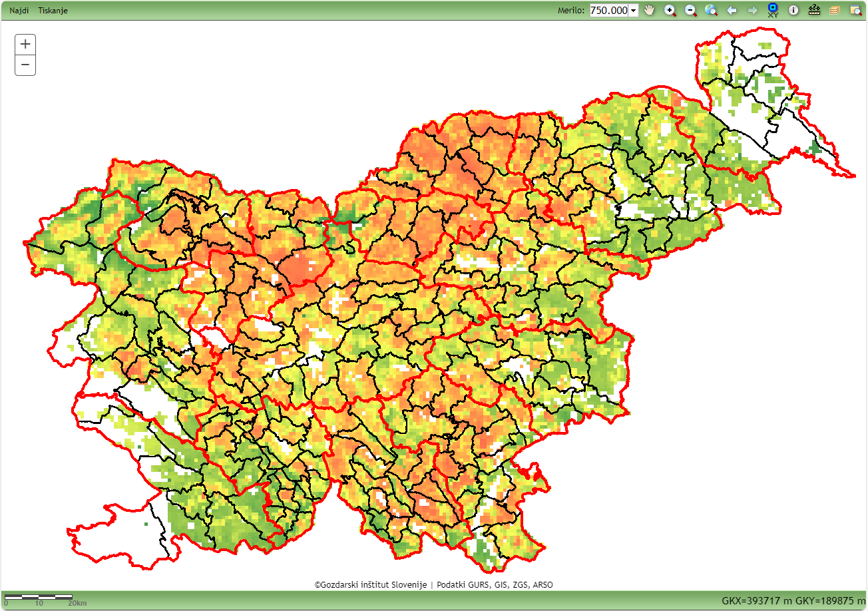Screen dimensions: 868x611
Task: Go forward to next map view
Action: click(x=752, y=10)
